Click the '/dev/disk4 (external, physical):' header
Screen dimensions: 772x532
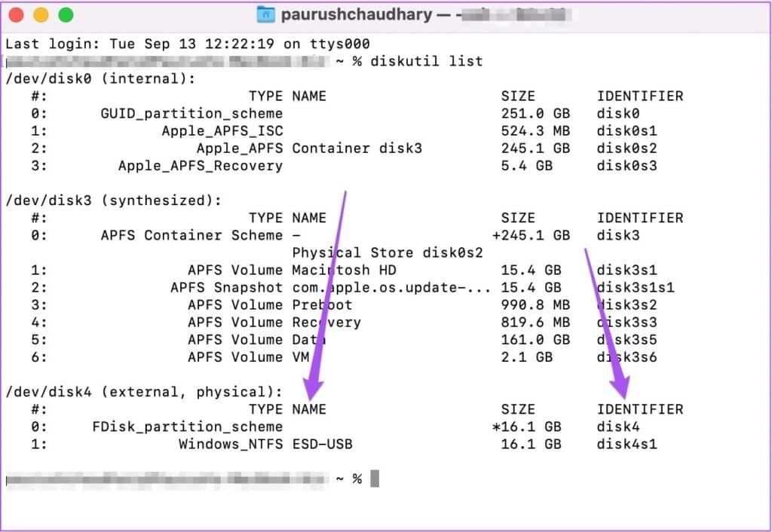pos(144,392)
